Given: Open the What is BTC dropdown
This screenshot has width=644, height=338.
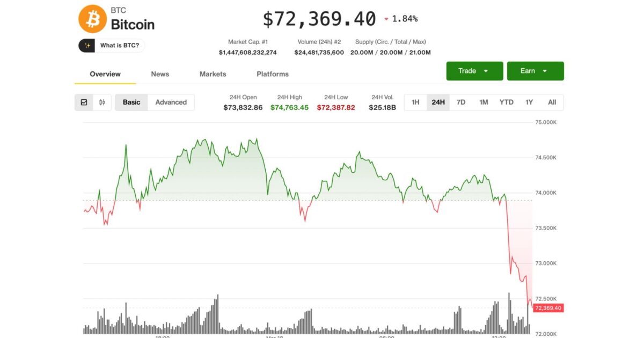Looking at the screenshot, I should tap(111, 45).
